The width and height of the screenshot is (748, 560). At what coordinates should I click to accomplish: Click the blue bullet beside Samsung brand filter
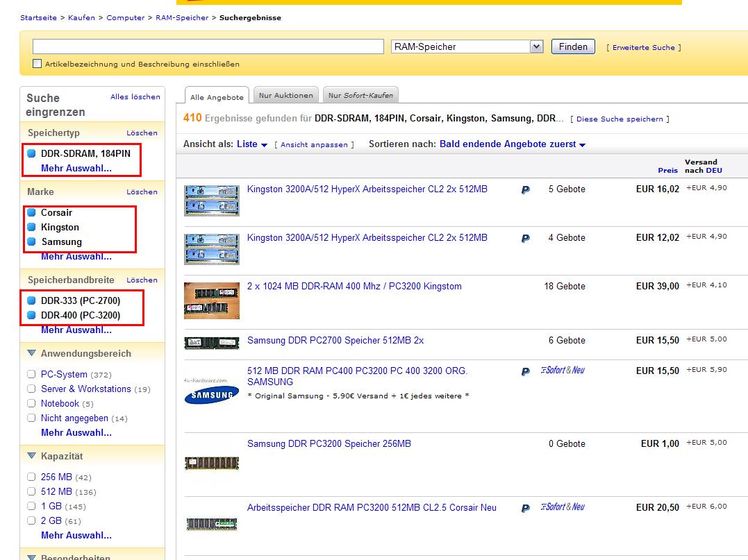click(31, 241)
